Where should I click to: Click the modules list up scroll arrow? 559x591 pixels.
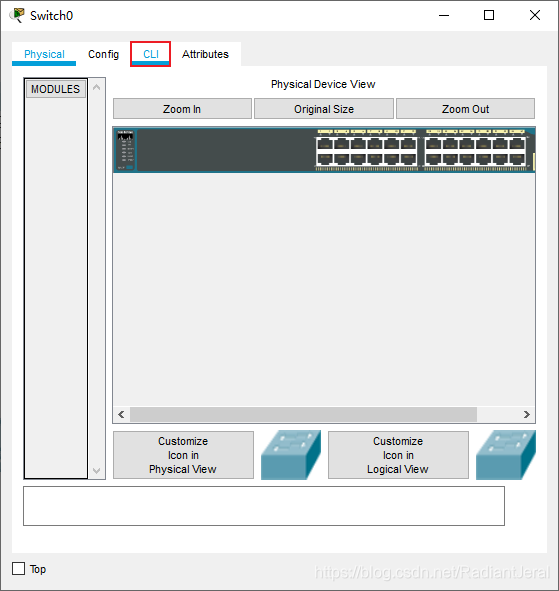point(96,87)
